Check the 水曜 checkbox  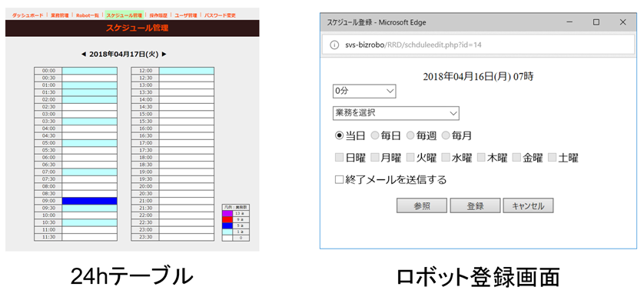[445, 158]
